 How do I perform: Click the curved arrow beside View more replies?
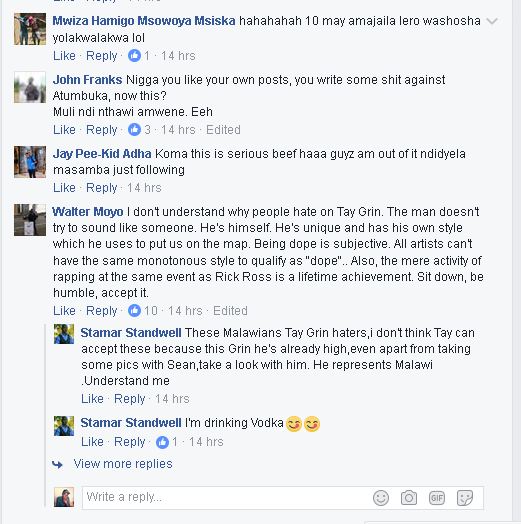tap(57, 464)
